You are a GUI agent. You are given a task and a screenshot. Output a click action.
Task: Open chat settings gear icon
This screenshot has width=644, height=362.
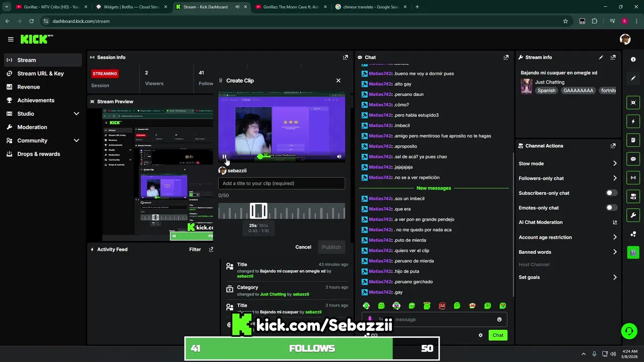click(480, 335)
